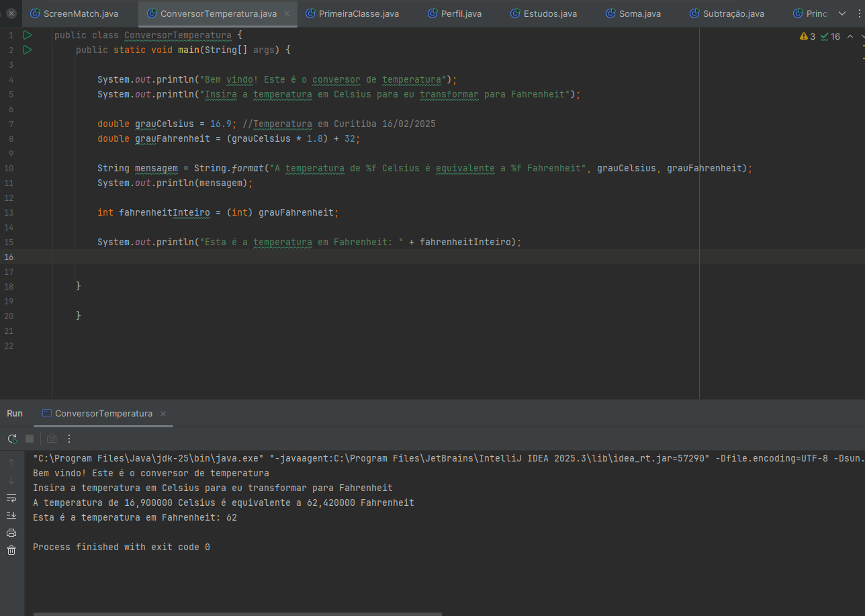Jump to previous highlighted error arrow
This screenshot has width=865, height=616.
(850, 36)
